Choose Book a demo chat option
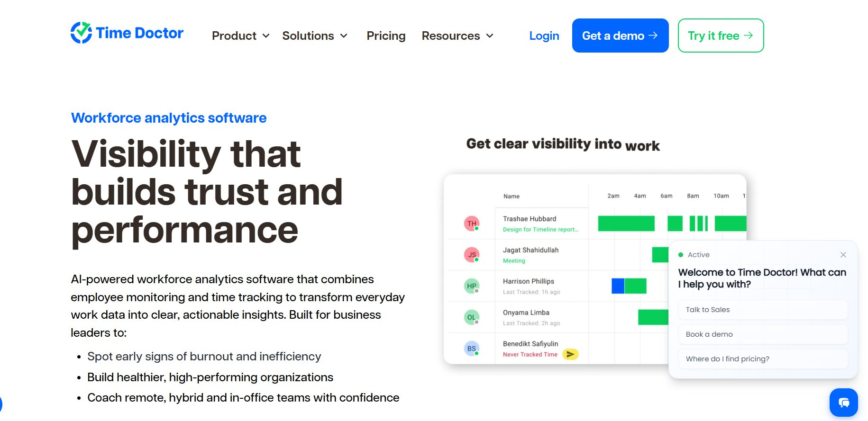This screenshot has width=868, height=421. 763,334
